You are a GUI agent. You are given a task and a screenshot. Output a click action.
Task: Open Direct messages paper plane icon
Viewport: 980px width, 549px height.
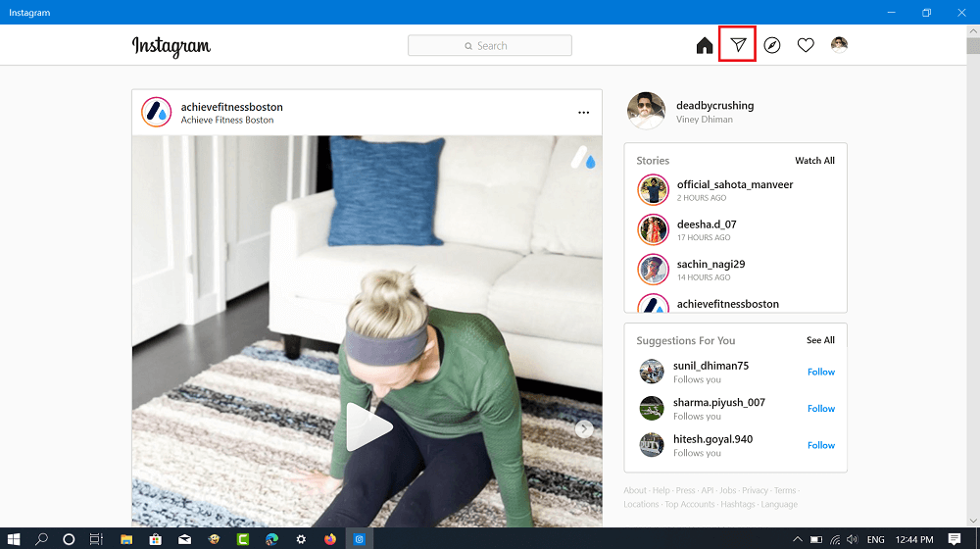pos(738,45)
